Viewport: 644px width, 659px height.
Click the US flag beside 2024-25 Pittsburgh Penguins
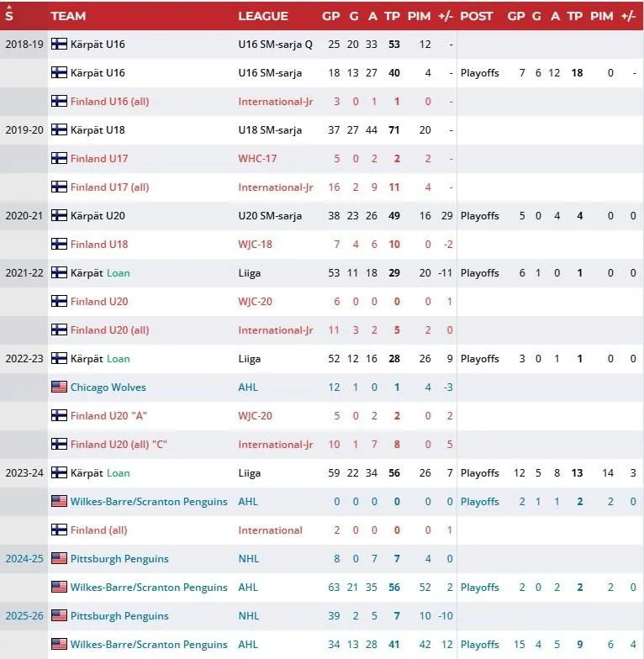[x=59, y=558]
